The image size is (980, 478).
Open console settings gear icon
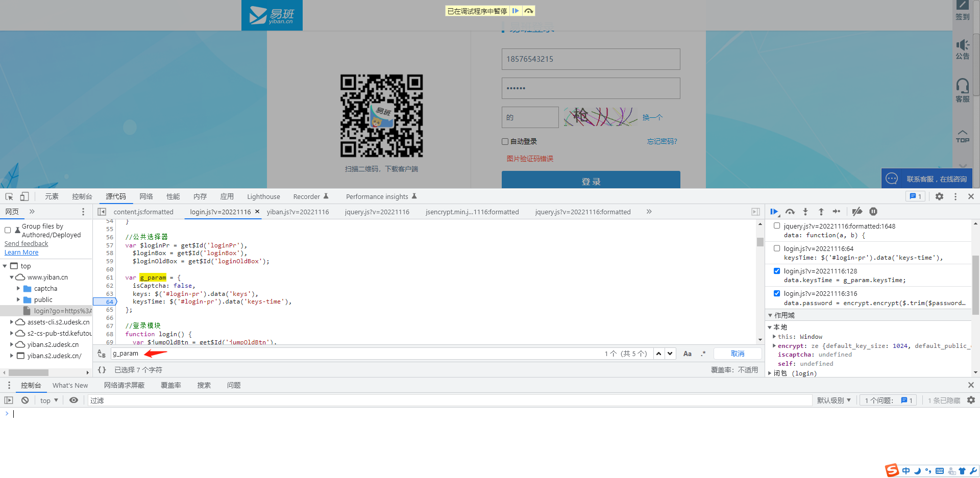971,400
